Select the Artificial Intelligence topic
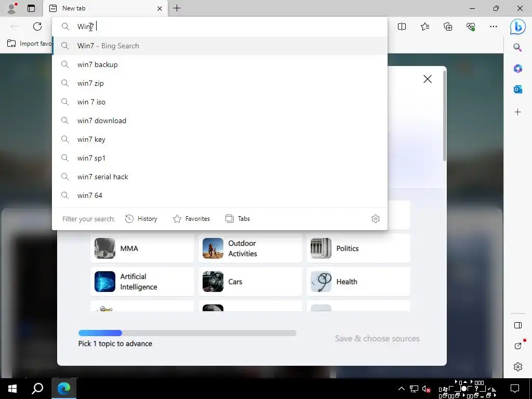This screenshot has height=399, width=532. click(x=142, y=282)
